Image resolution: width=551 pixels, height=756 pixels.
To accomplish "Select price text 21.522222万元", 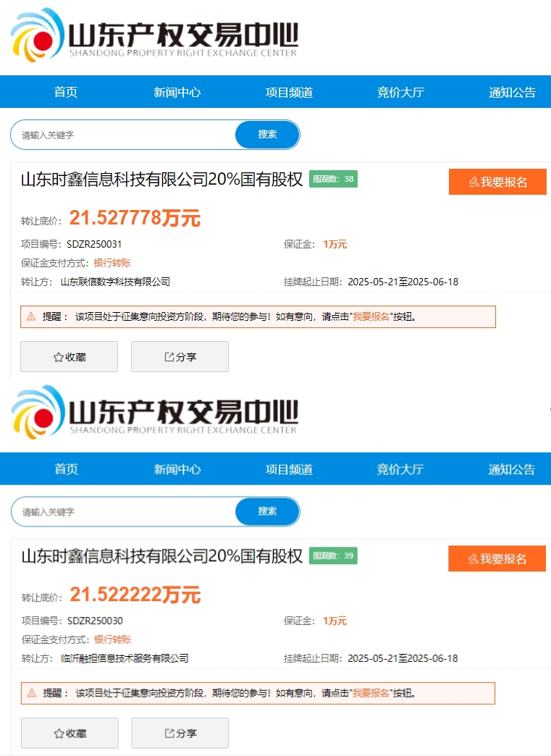I will coord(135,595).
